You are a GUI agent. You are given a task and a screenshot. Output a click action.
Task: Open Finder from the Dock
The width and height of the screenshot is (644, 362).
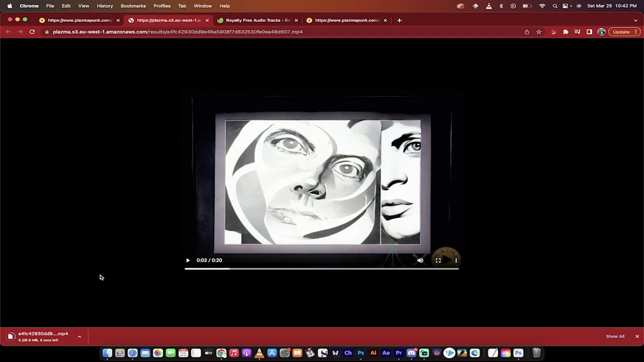[x=107, y=353]
